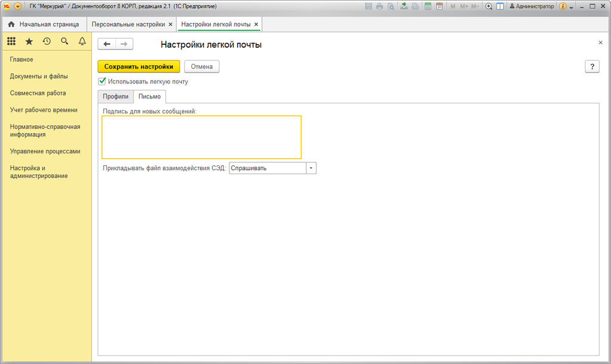Click the zoom scale magnifier icon
Screen dimensions: 611x364
click(489, 7)
